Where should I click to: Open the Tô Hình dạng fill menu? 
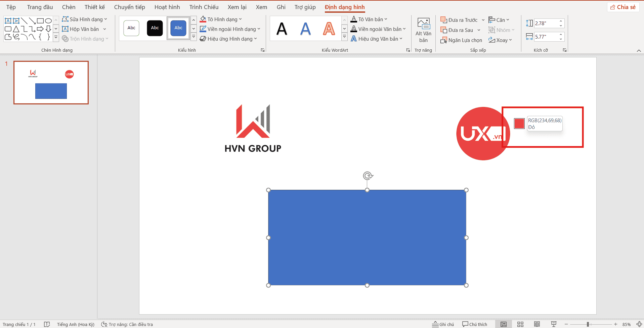220,19
